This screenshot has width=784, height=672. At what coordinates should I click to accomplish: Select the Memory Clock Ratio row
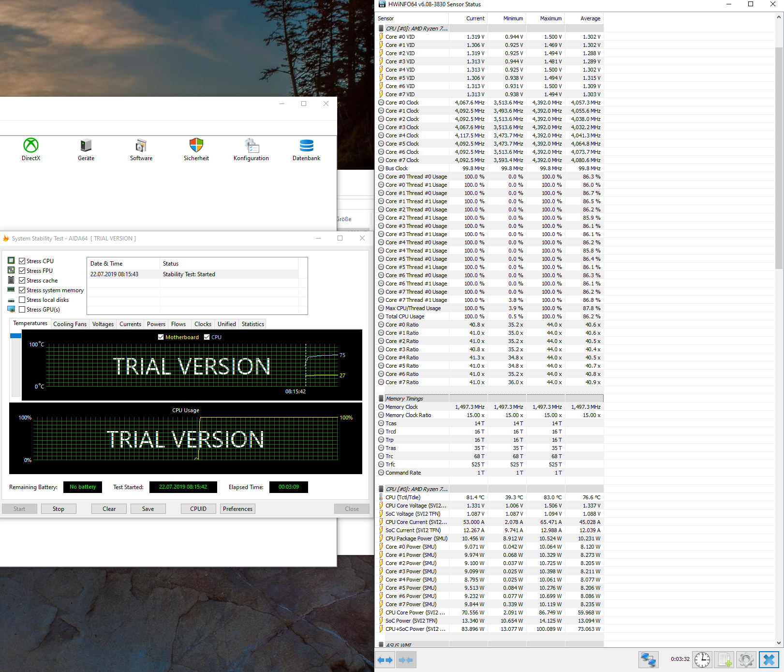pos(490,415)
